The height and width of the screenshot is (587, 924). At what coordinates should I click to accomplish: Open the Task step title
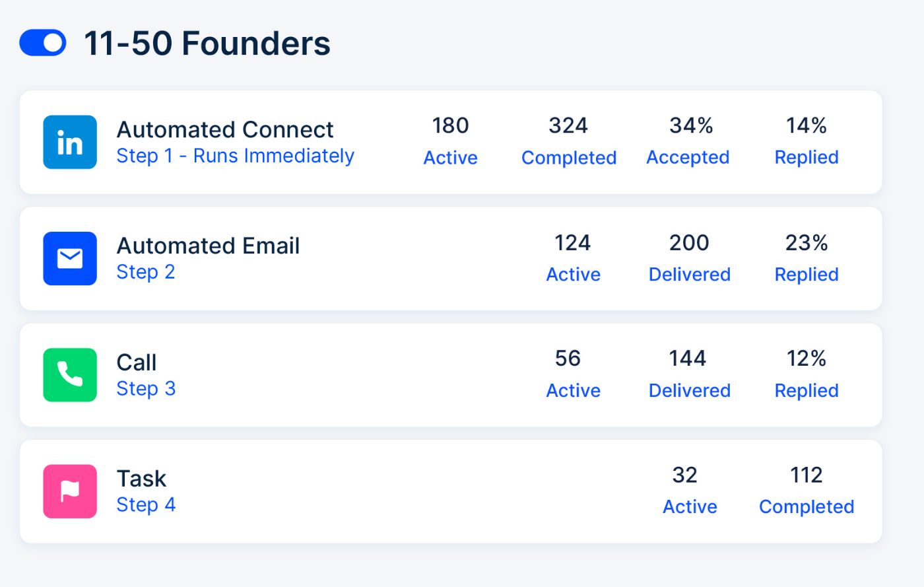point(141,479)
